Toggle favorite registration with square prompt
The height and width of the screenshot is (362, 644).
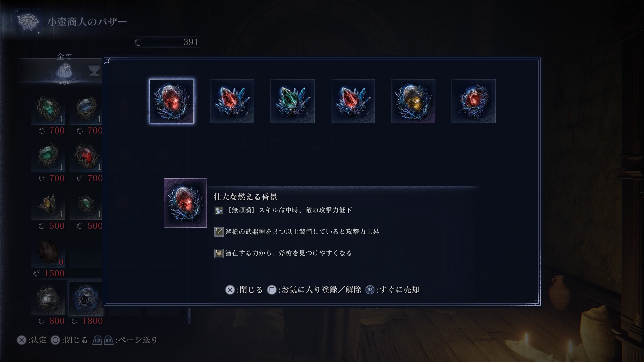pos(314,290)
